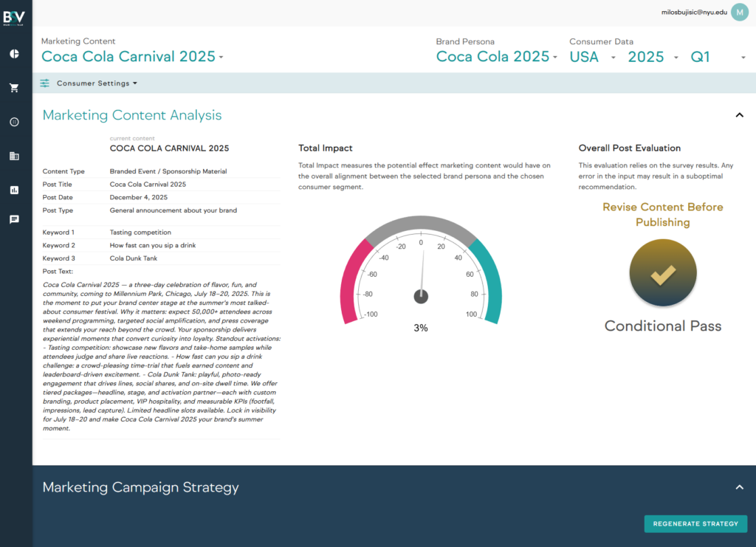Click the Total Impact gauge needle

[x=422, y=273]
